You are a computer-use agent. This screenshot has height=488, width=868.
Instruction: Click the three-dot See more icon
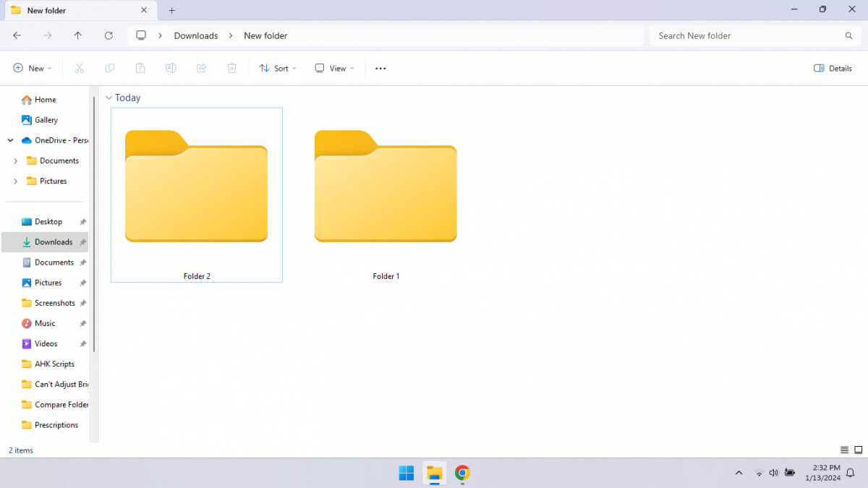pos(380,69)
